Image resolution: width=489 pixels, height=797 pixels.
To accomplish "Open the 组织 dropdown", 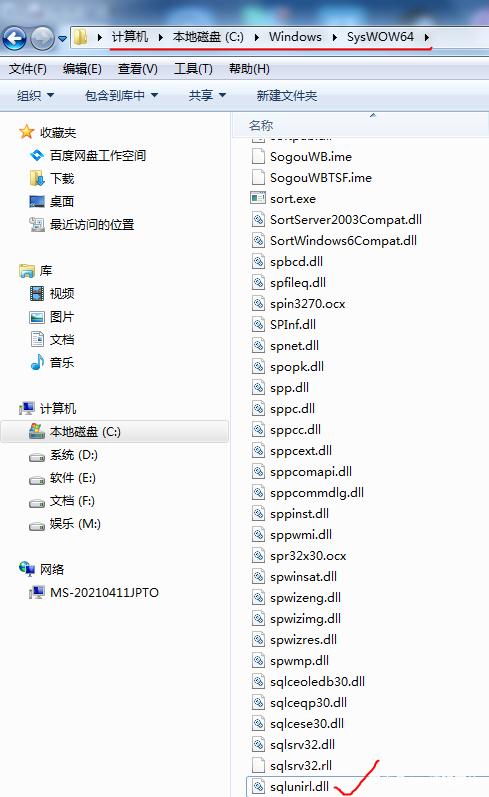I will tap(35, 96).
